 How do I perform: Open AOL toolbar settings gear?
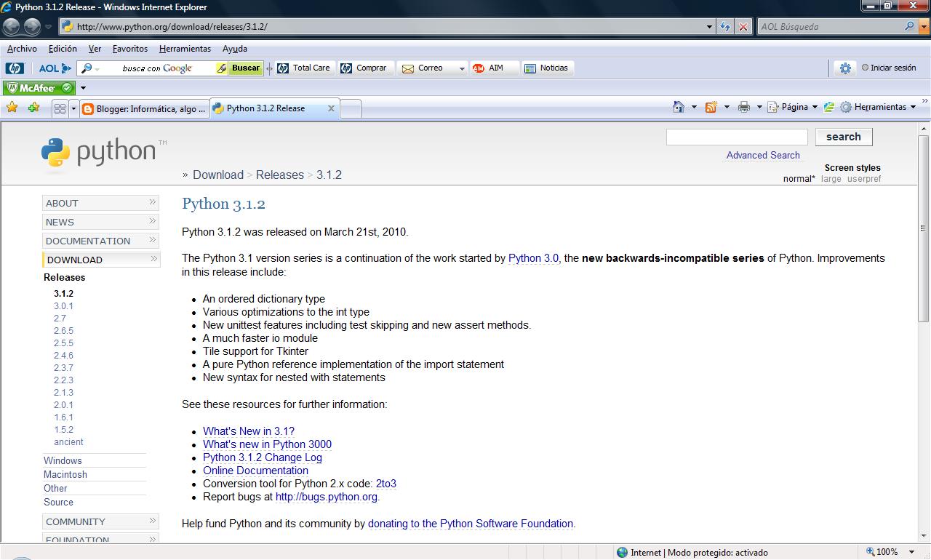click(x=845, y=68)
